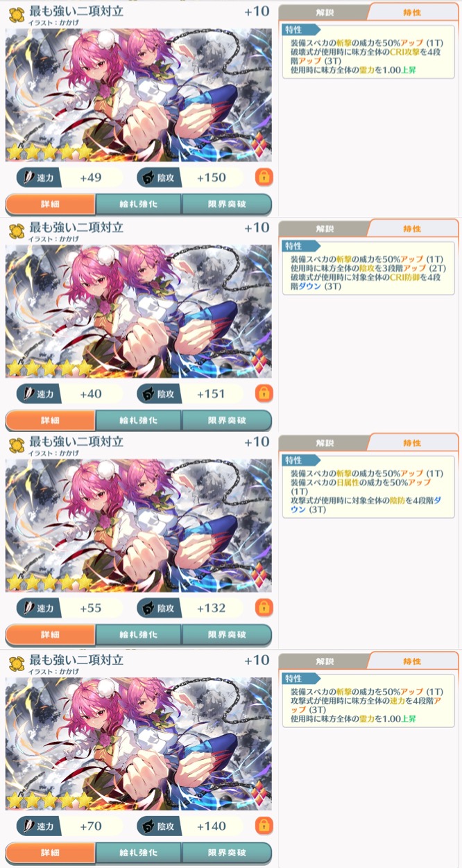Viewport: 462px width, 868px height.
Task: Click the 陰攻 swirl icon next to +151
Action: [x=148, y=394]
